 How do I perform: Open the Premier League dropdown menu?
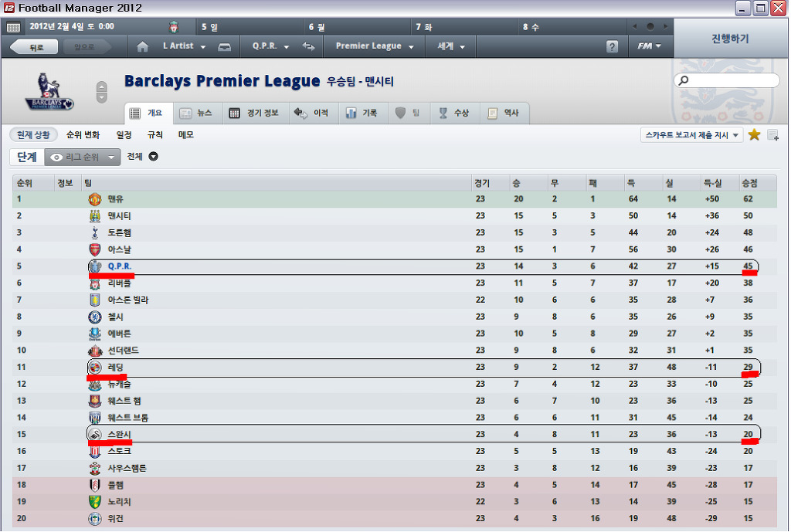pos(375,46)
